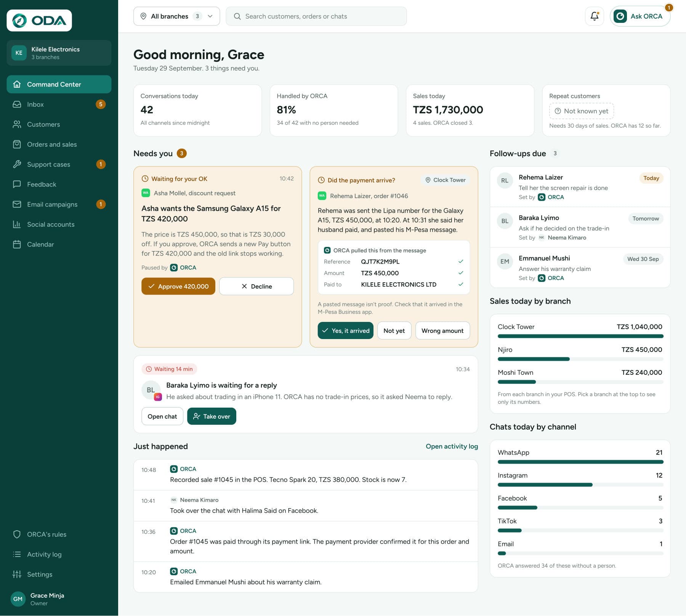This screenshot has height=616, width=686.
Task: Click the Email campaigns envelope icon
Action: [17, 205]
